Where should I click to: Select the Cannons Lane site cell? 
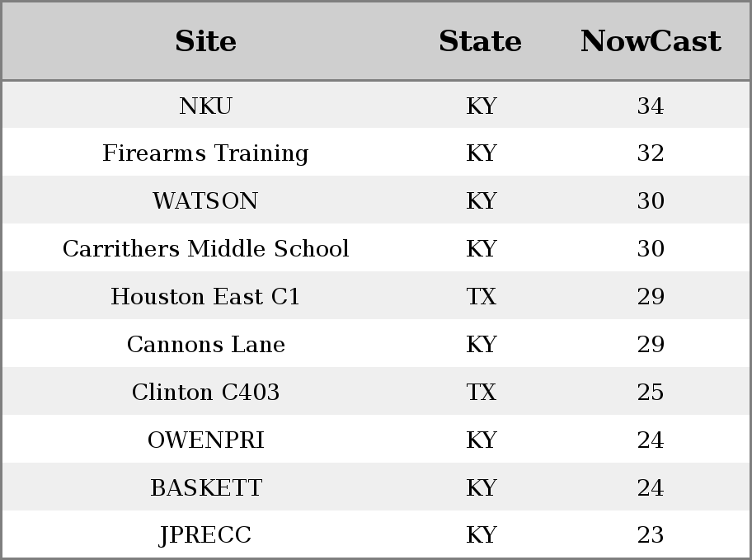coord(205,344)
